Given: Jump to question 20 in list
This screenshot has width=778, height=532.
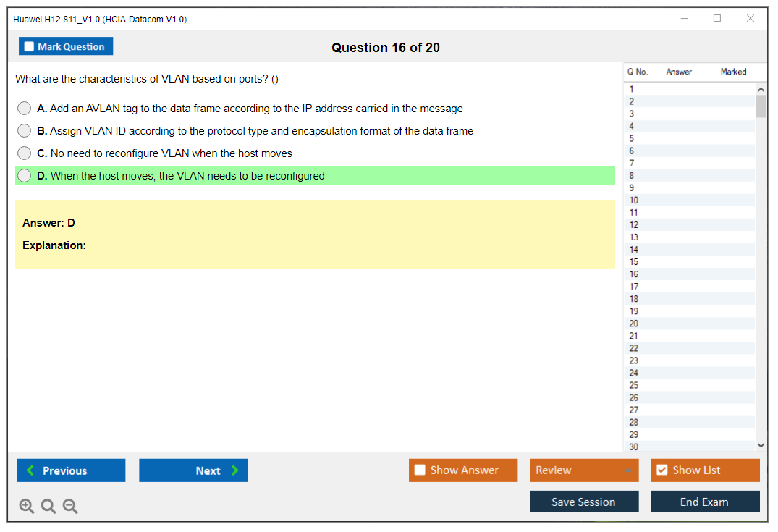Looking at the screenshot, I should [x=634, y=324].
